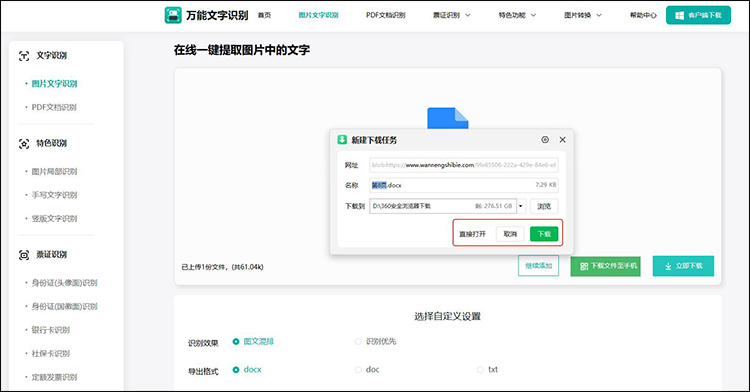Open the PDF文档识别 nav tab
This screenshot has width=750, height=392.
[386, 15]
